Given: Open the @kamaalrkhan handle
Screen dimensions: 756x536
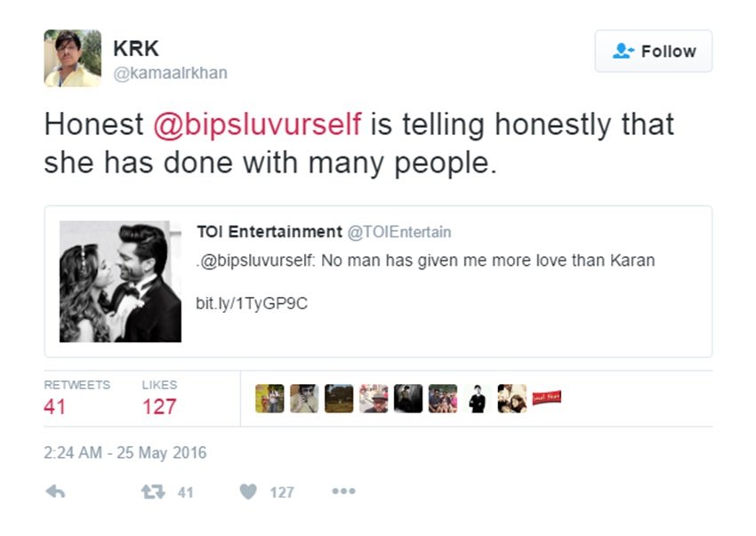Looking at the screenshot, I should coord(170,73).
